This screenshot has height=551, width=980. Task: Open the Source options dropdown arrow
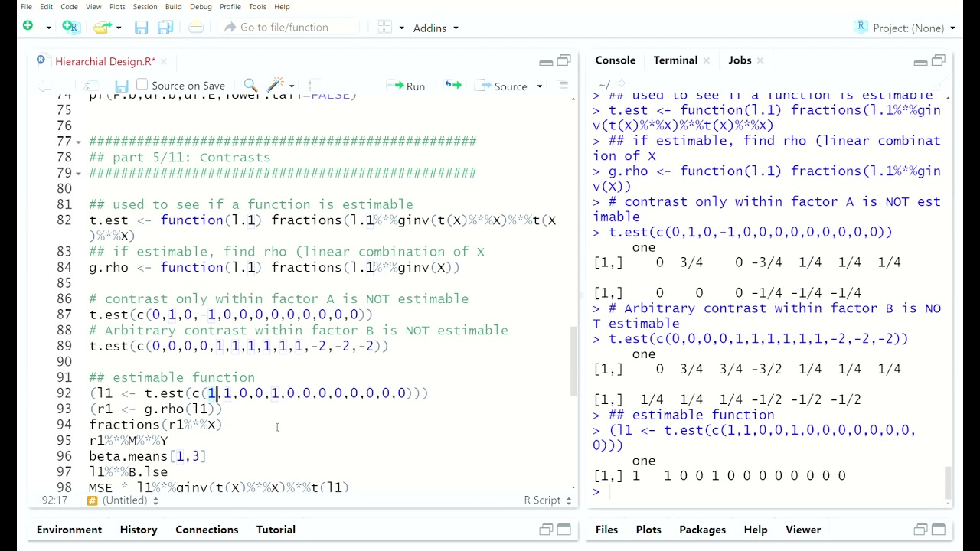point(540,86)
